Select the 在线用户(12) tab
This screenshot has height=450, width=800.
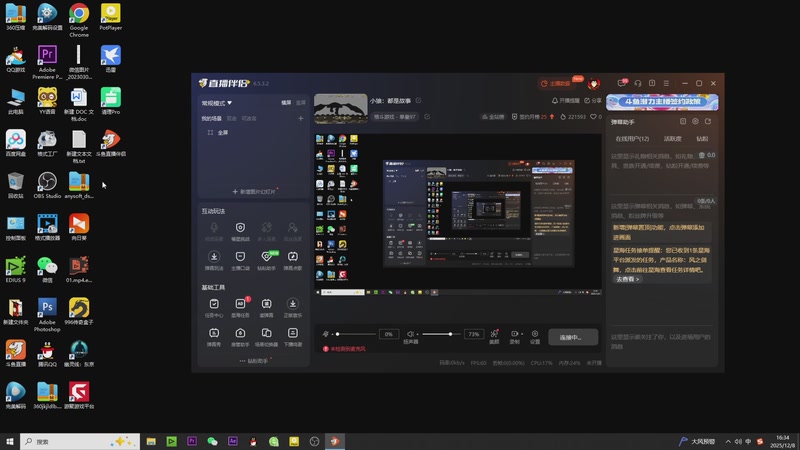[632, 139]
